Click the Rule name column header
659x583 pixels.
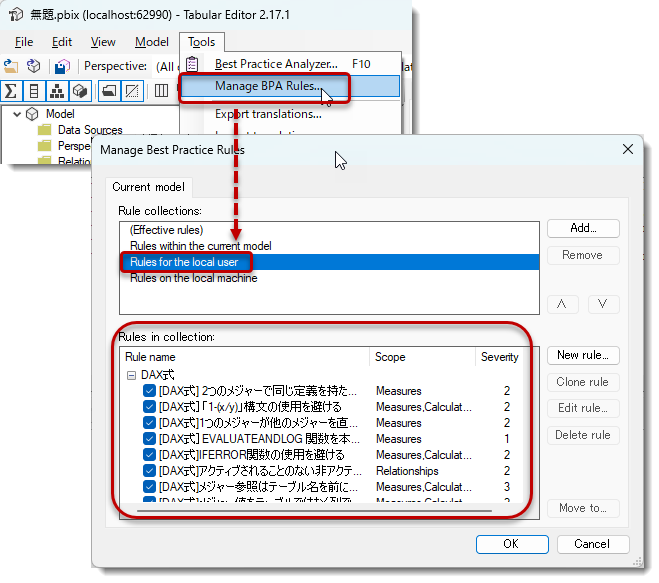click(245, 357)
